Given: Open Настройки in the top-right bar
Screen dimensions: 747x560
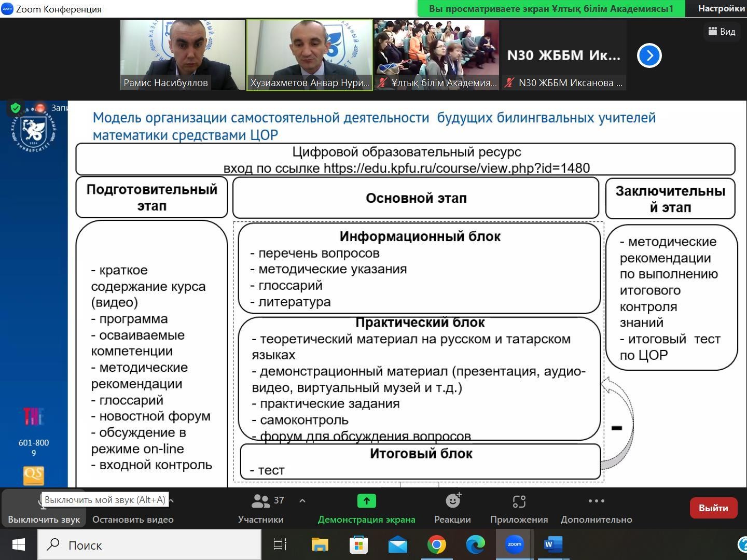Looking at the screenshot, I should click(721, 8).
